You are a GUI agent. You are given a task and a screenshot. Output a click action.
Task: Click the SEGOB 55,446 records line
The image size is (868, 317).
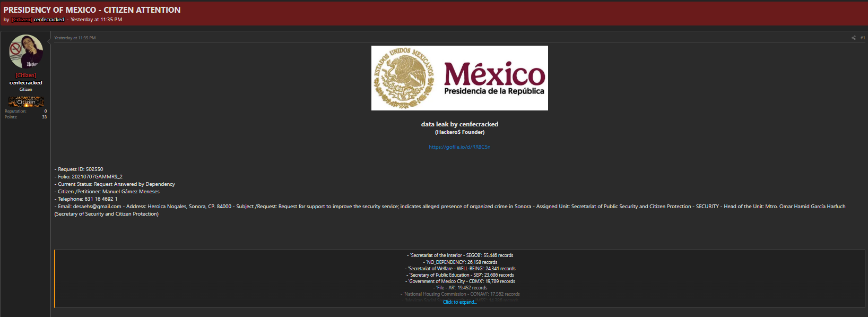459,255
